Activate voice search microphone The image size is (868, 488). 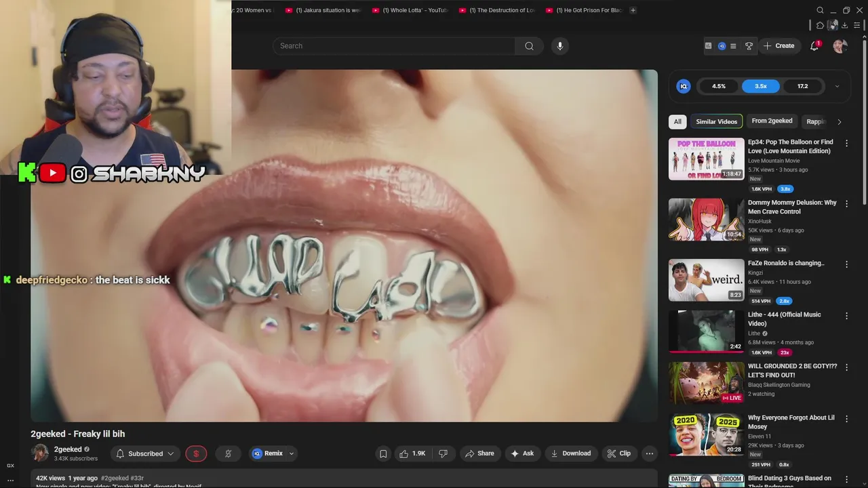[559, 46]
